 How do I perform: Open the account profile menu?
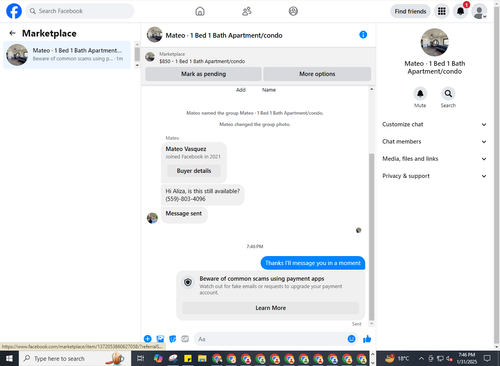coord(479,11)
